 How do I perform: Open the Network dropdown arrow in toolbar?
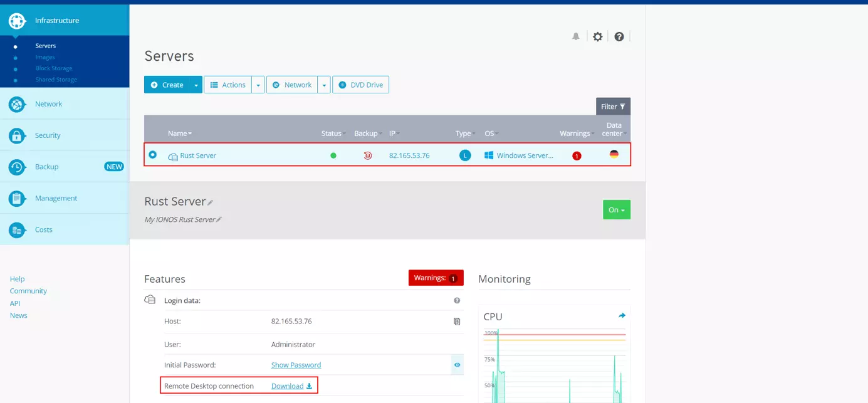[x=324, y=85]
